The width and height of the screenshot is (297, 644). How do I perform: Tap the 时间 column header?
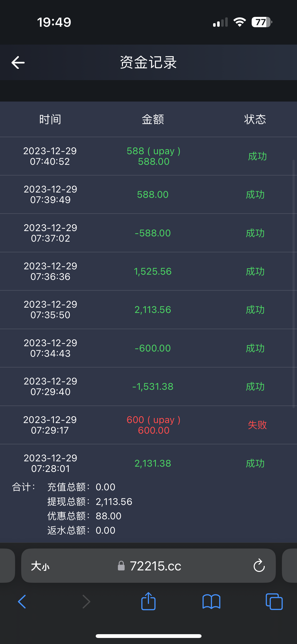[50, 119]
